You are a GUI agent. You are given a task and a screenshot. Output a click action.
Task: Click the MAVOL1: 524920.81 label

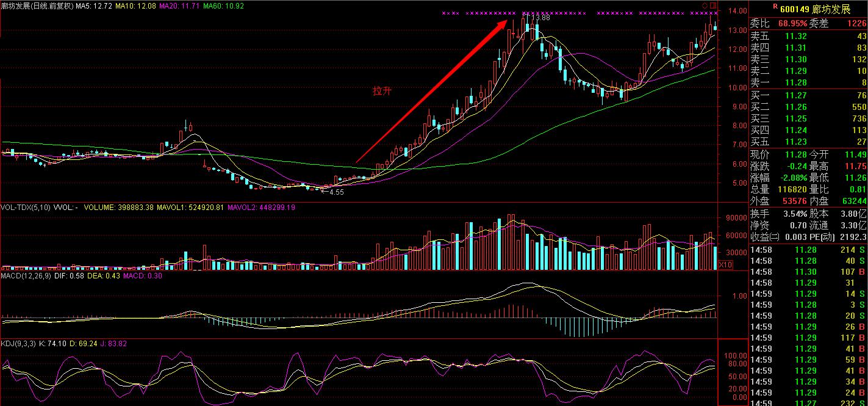[190, 208]
